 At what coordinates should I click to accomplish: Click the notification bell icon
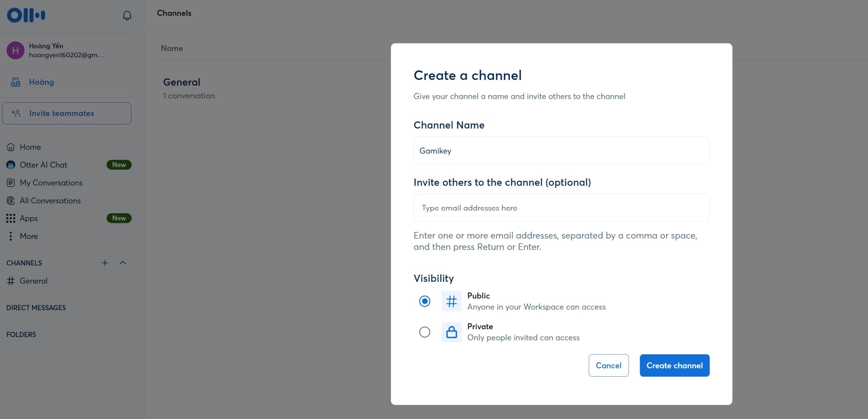click(126, 15)
